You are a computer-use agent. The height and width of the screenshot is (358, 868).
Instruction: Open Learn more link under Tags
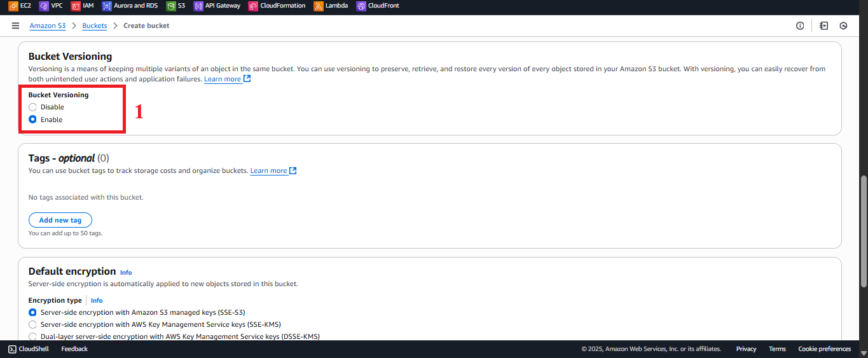[x=268, y=171]
